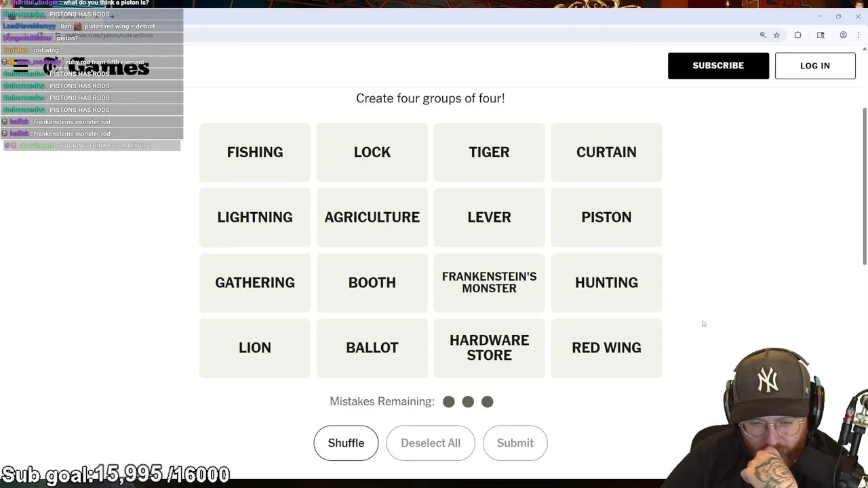Click the Deselect All button

pos(431,443)
